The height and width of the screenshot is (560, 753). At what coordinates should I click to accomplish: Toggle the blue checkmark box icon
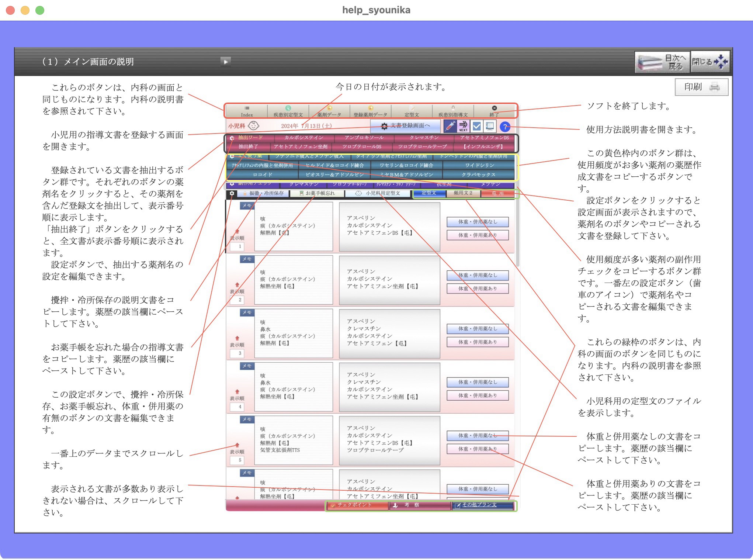(477, 127)
